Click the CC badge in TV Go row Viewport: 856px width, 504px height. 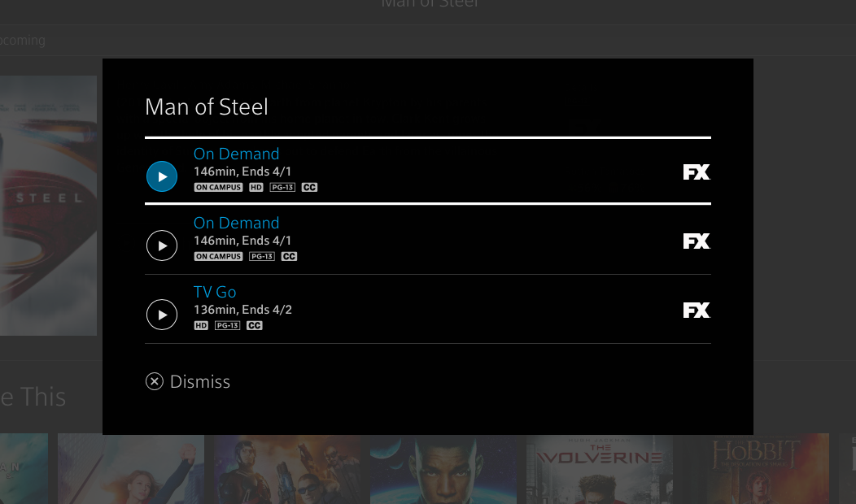255,326
